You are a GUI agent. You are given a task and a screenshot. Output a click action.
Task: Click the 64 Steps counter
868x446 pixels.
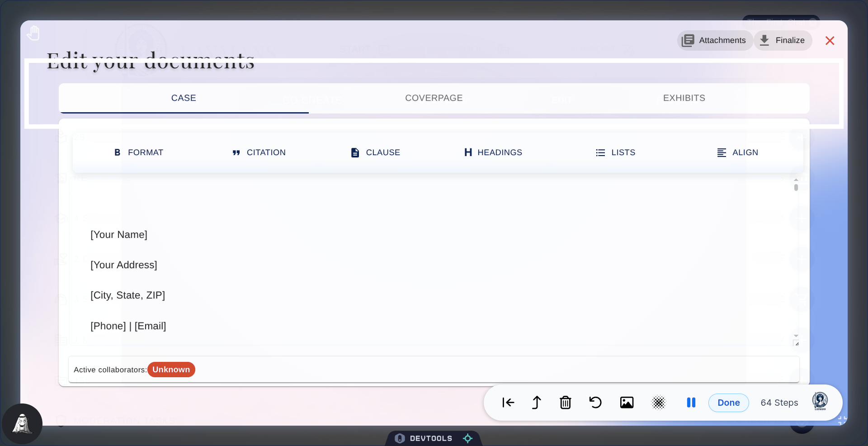(x=779, y=403)
